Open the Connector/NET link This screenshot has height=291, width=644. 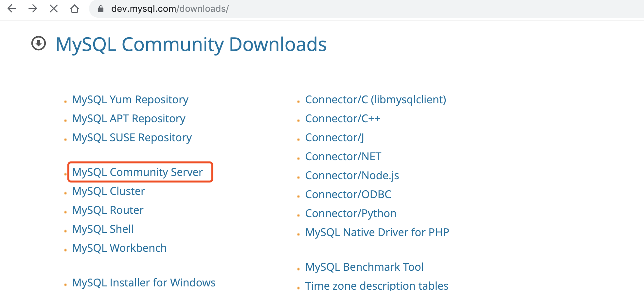[x=343, y=157]
